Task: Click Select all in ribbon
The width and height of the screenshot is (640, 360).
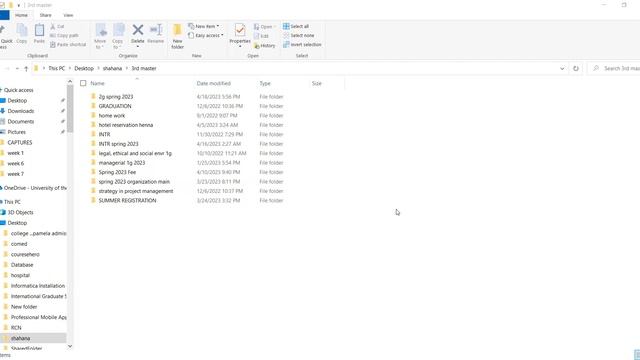Action: pyautogui.click(x=296, y=26)
